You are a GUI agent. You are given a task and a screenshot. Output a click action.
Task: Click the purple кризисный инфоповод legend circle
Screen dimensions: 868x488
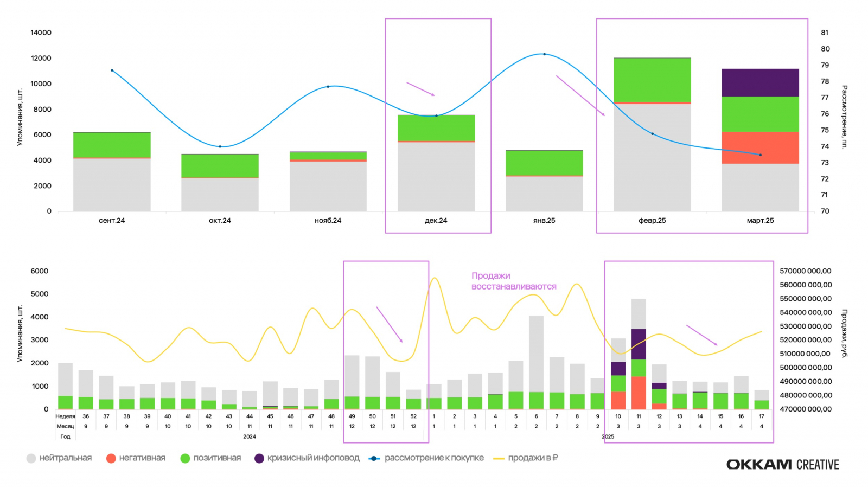coord(259,458)
